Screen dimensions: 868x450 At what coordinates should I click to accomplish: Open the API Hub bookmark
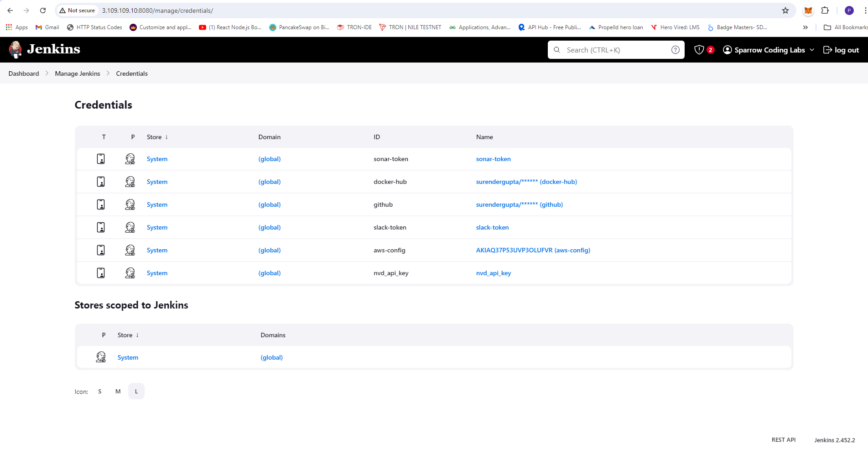(x=550, y=27)
